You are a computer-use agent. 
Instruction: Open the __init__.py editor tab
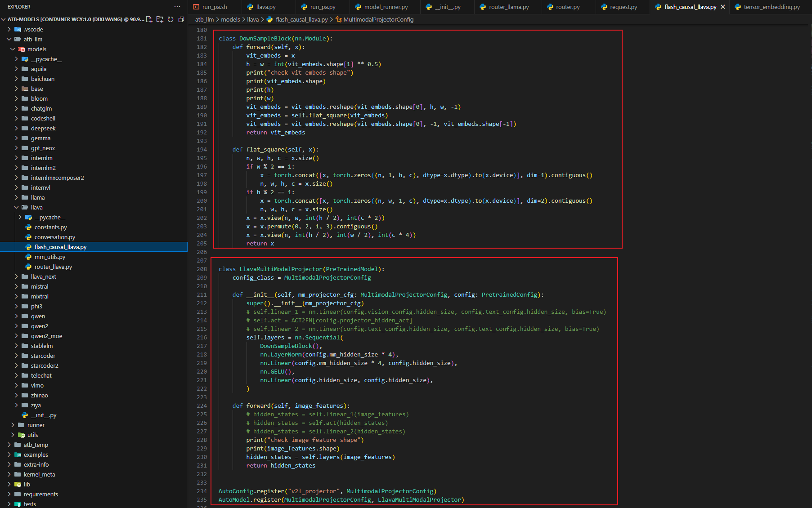(448, 7)
